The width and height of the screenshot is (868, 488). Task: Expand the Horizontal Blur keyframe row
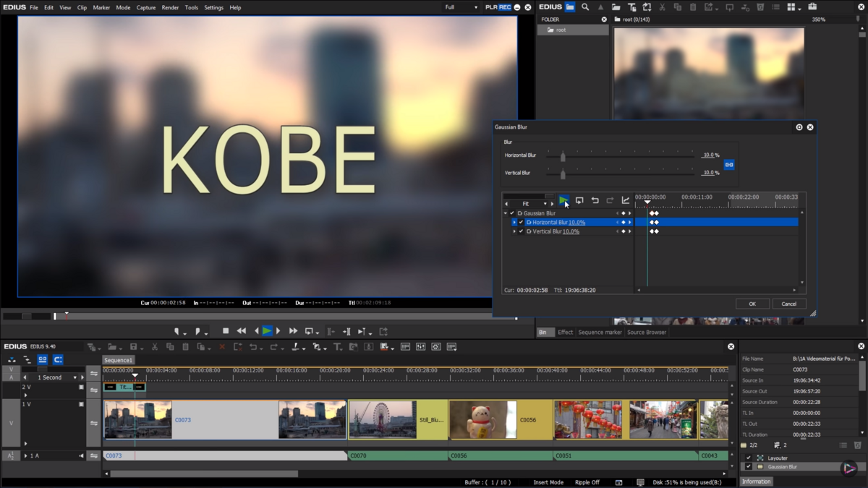[514, 223]
